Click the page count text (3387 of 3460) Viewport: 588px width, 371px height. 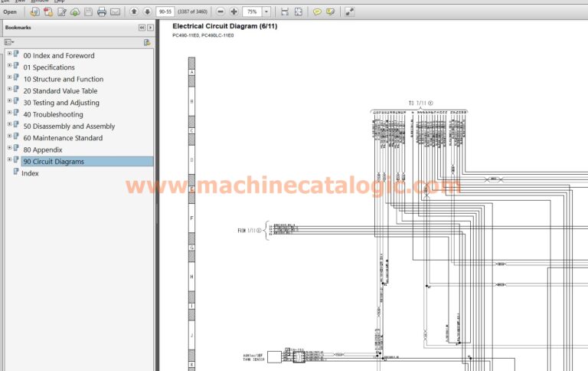pyautogui.click(x=192, y=11)
